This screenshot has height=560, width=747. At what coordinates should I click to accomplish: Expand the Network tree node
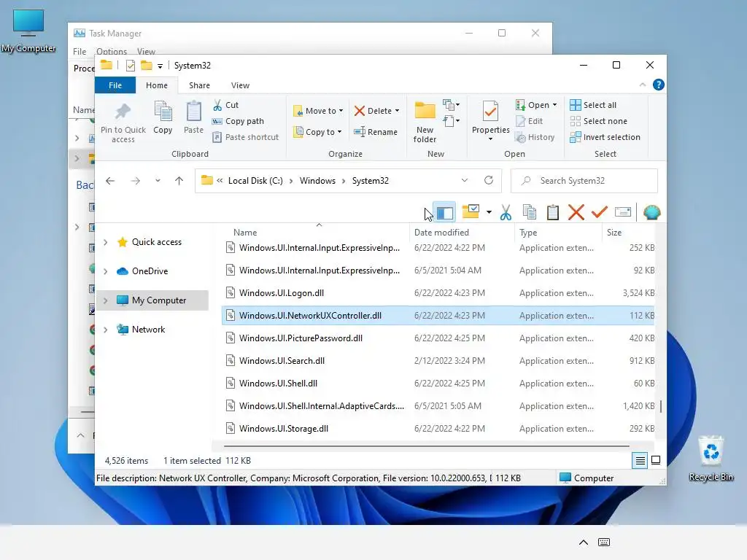point(106,330)
